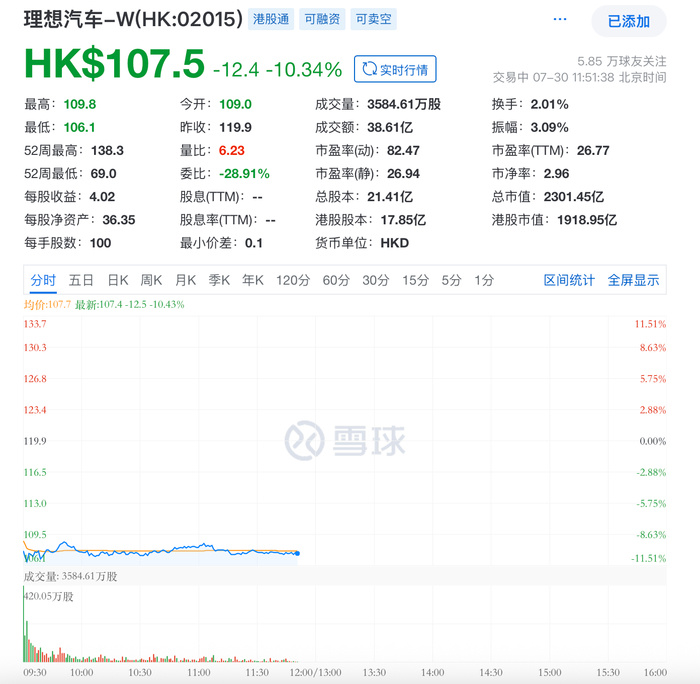Click the blue latest-price dot on chart

coord(297,554)
